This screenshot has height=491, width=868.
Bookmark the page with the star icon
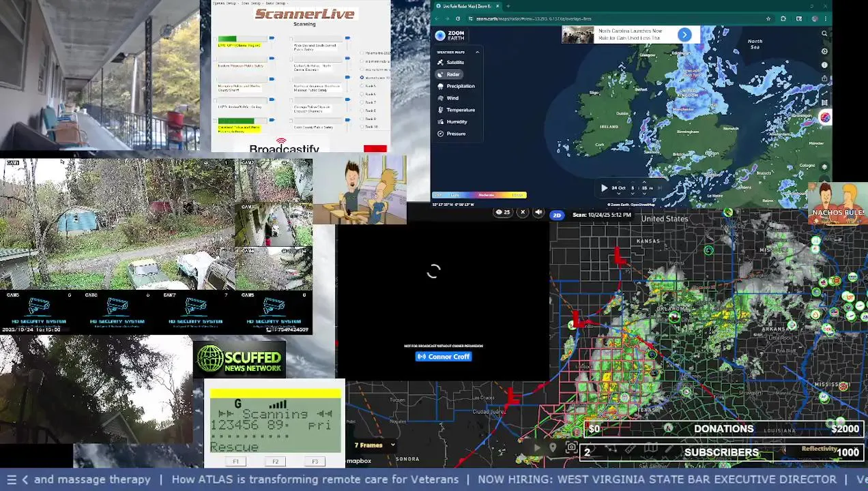coord(768,18)
